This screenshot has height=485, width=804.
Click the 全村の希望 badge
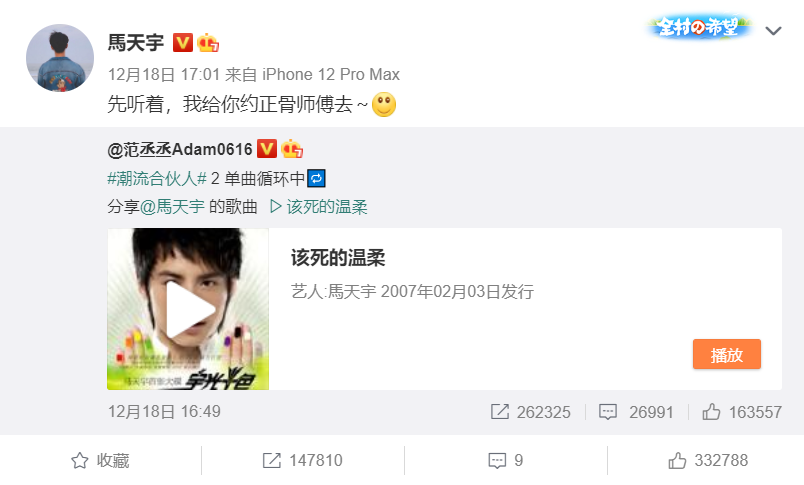(x=698, y=27)
